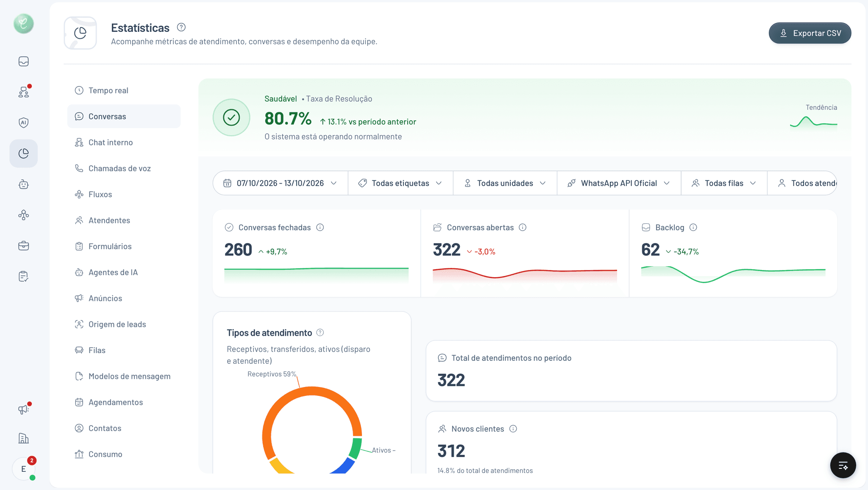The height and width of the screenshot is (490, 868).
Task: Open Consumo statistics
Action: click(x=124, y=454)
